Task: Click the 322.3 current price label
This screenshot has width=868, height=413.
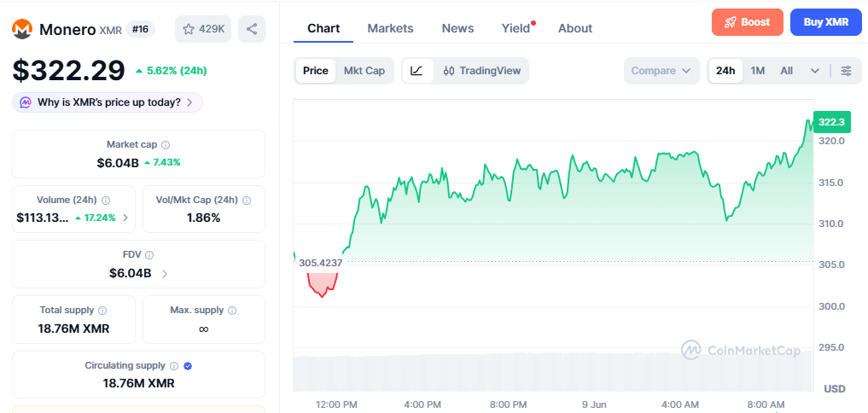Action: (x=831, y=122)
